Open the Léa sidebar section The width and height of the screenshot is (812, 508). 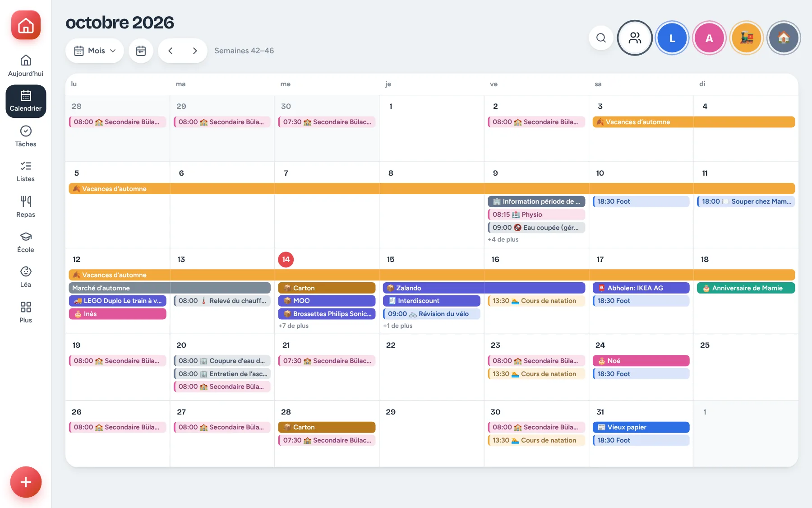coord(26,277)
